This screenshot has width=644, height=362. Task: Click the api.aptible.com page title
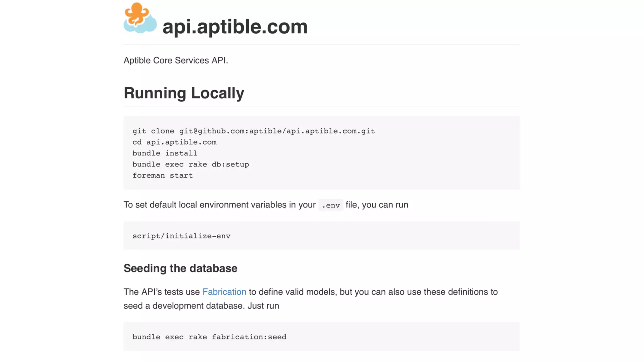(235, 27)
